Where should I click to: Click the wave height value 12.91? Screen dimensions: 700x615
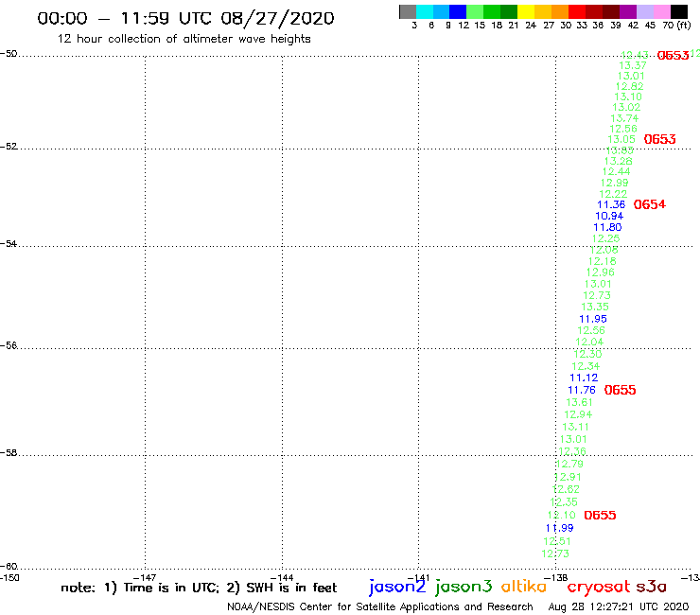tap(568, 477)
